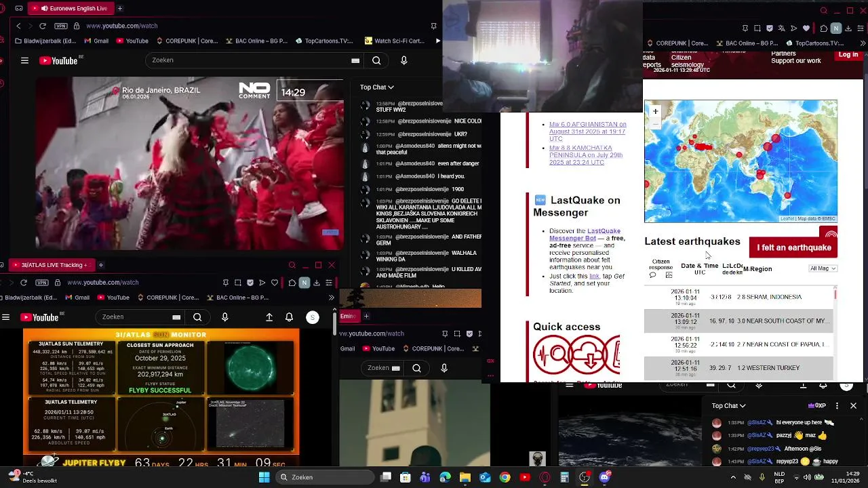Start voice search in Euronews YouTube window
The width and height of the screenshot is (868, 488).
coord(404,60)
